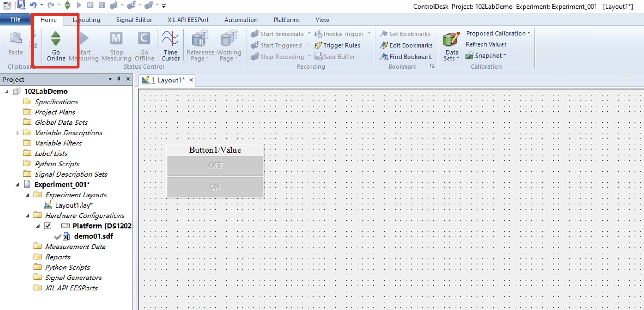
Task: Click Refresh Values
Action: (486, 44)
